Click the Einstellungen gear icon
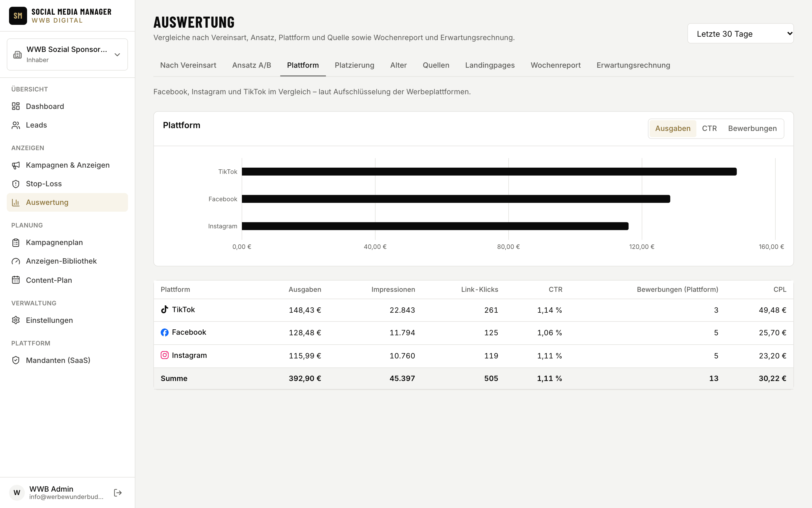 [16, 320]
